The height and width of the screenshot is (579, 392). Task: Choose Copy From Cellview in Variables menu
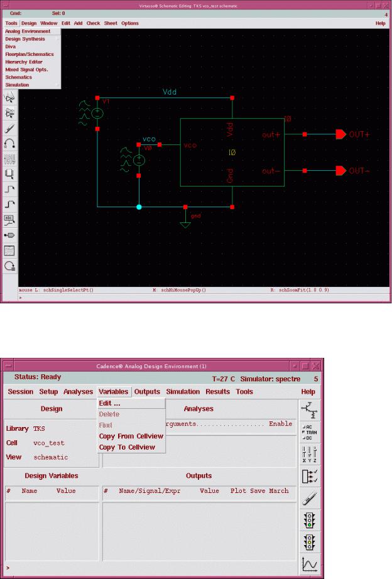point(131,436)
